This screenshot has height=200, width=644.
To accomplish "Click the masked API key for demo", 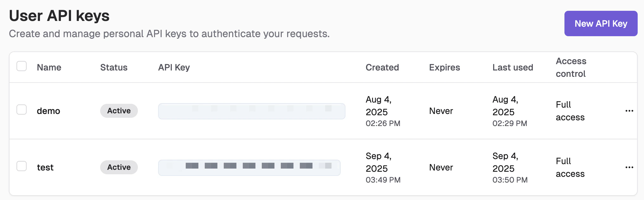I will click(x=252, y=111).
